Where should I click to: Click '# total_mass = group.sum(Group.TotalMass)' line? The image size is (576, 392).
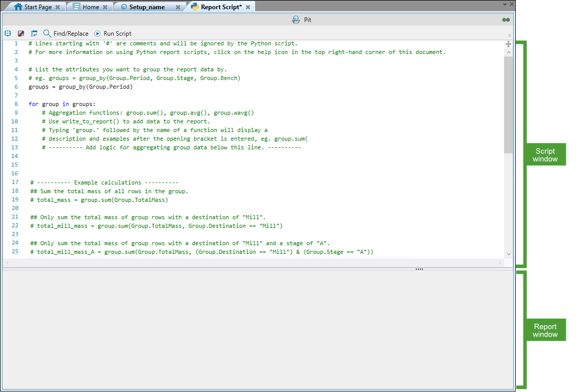click(x=99, y=200)
